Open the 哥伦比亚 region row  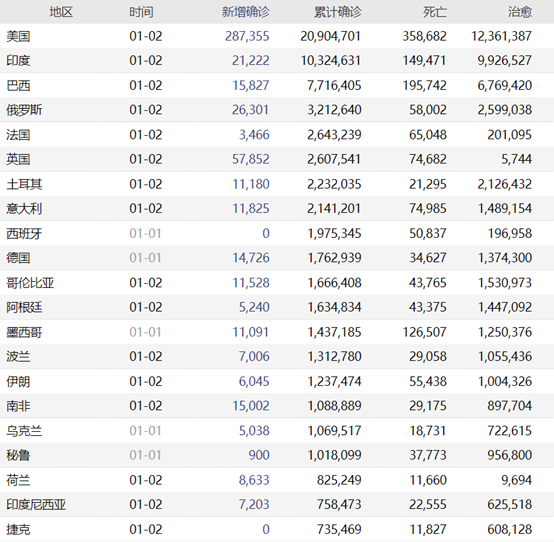(x=277, y=283)
